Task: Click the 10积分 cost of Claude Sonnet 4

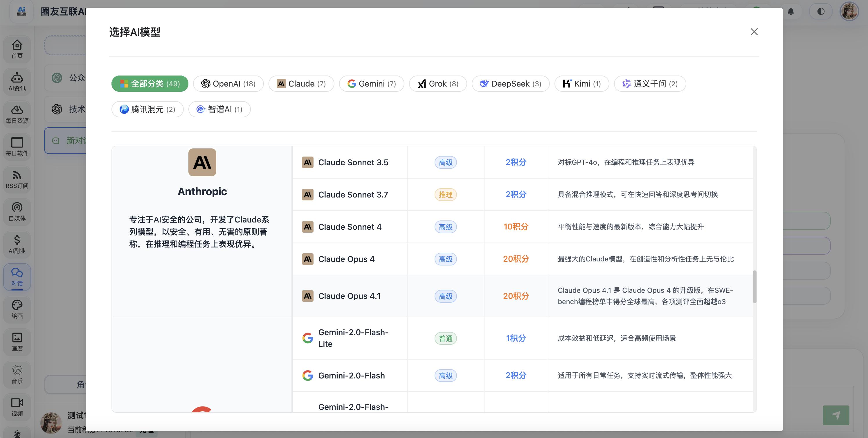Action: point(516,227)
